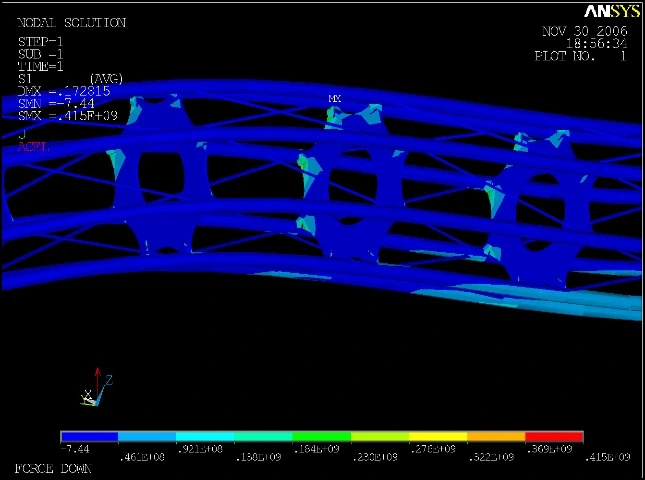Click the FORCE DOWN caption text

click(54, 468)
